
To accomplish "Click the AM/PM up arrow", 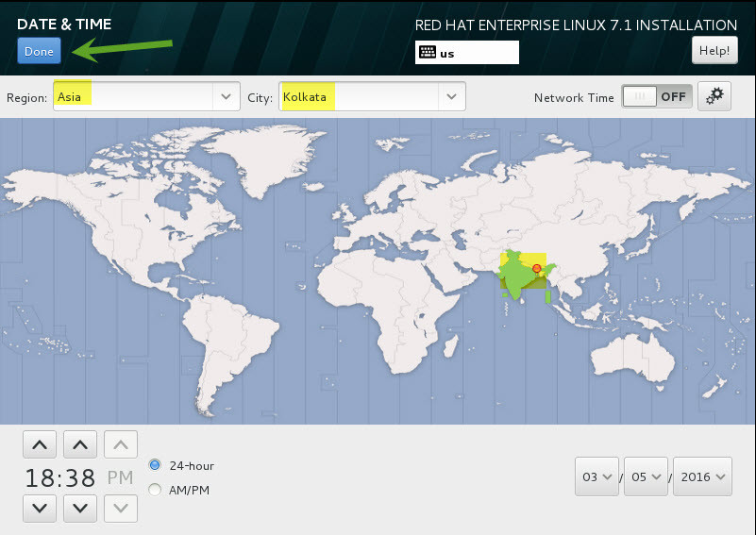I will [x=121, y=444].
